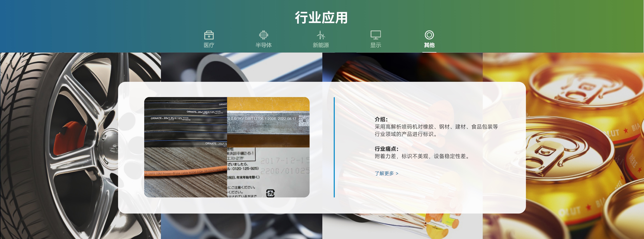Viewport: 644px width, 239px height.
Task: Open the 了解更多 > link
Action: (x=386, y=173)
